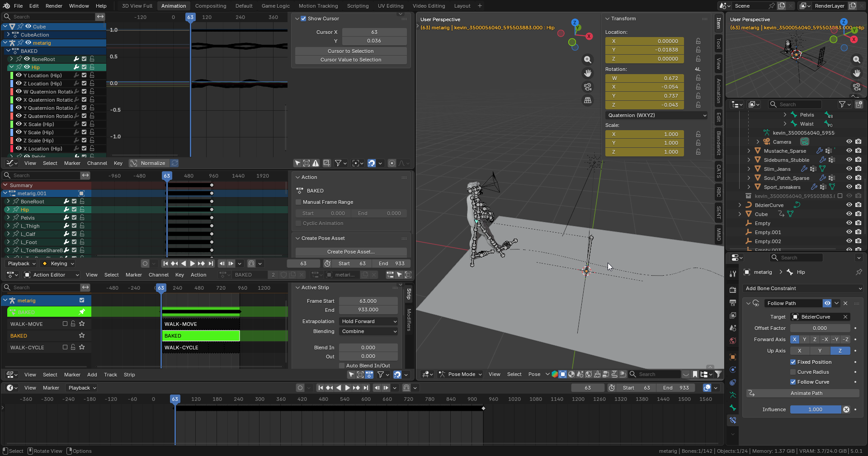
Task: Switch perspective/orthographic grid icon in main viewport
Action: pos(587,100)
